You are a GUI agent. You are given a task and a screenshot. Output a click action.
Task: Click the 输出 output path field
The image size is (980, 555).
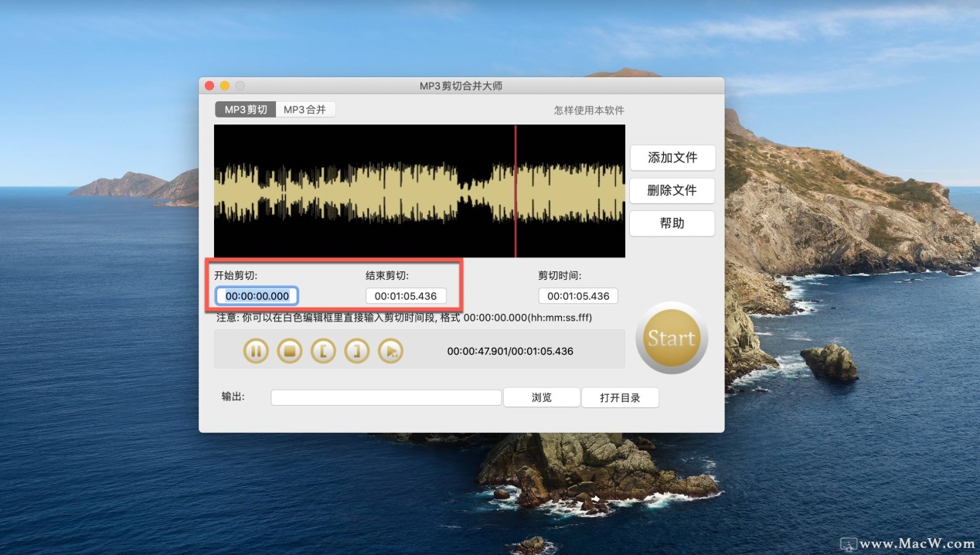coord(386,397)
